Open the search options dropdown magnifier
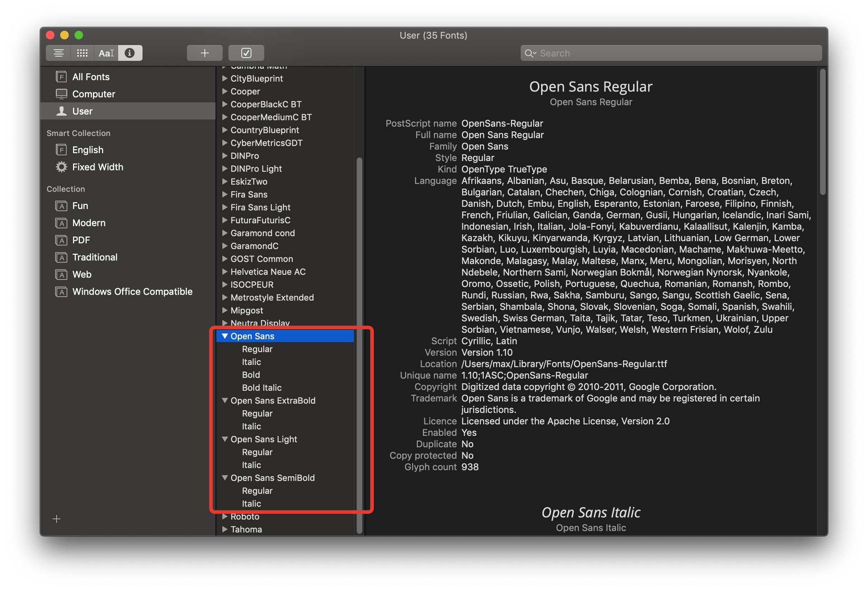This screenshot has height=589, width=868. click(530, 53)
